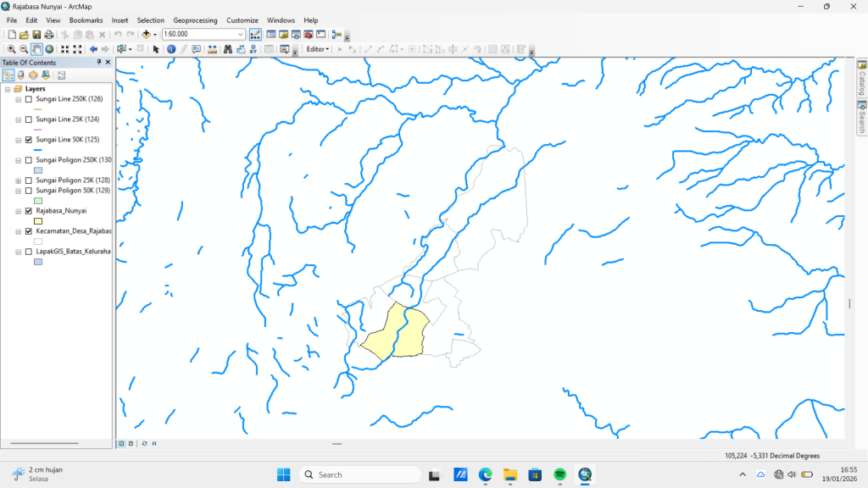Click the Windows taskbar Search box
The width and height of the screenshot is (868, 488).
tap(359, 474)
